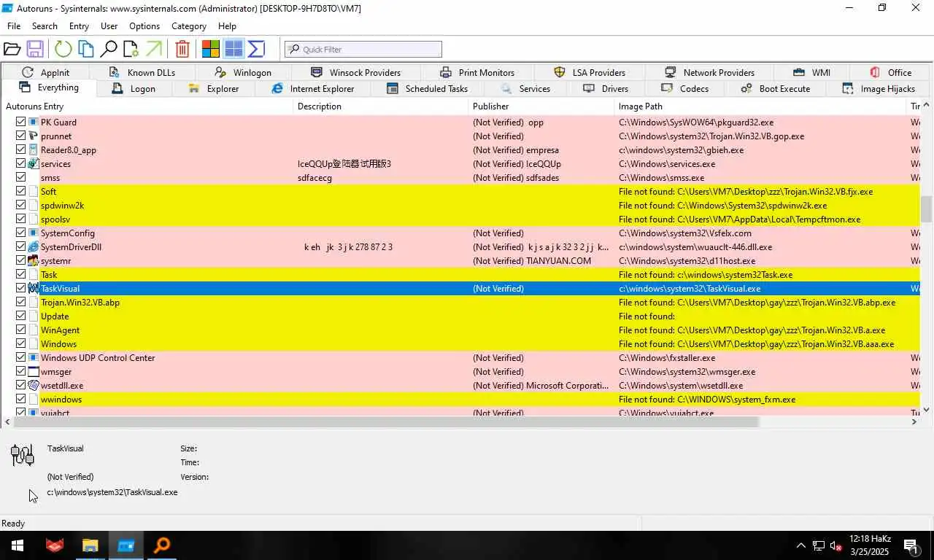The width and height of the screenshot is (934, 560).
Task: Delete selected entry with trash icon
Action: [182, 49]
